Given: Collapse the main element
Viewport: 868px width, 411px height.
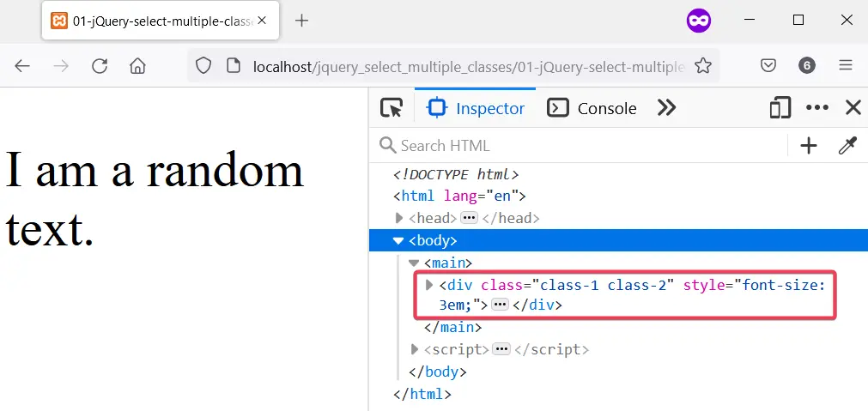Looking at the screenshot, I should (414, 263).
